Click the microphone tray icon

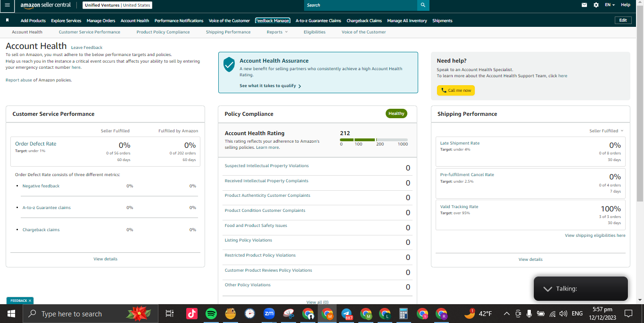(529, 314)
